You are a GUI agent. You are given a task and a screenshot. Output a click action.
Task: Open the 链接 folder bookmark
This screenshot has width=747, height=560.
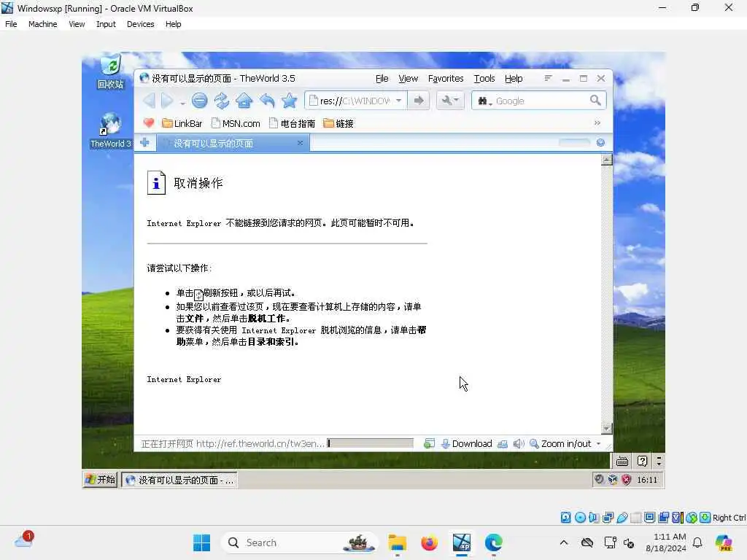point(338,123)
